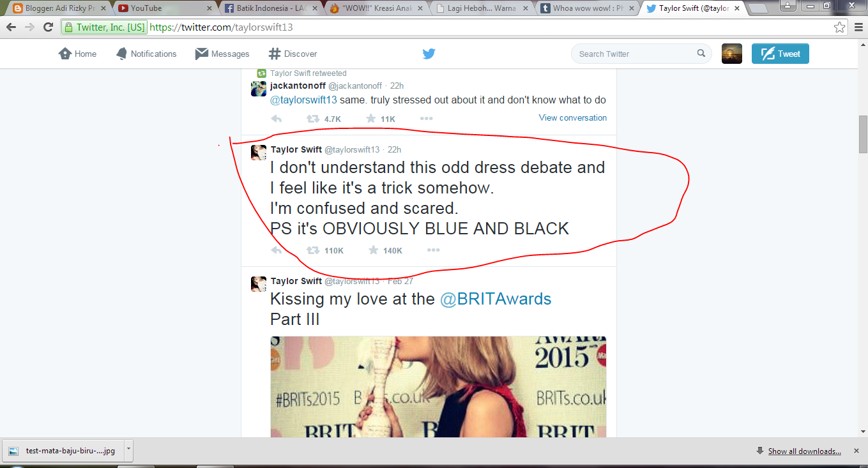Go back with browser back arrow
Image resolution: width=868 pixels, height=468 pixels.
click(11, 27)
